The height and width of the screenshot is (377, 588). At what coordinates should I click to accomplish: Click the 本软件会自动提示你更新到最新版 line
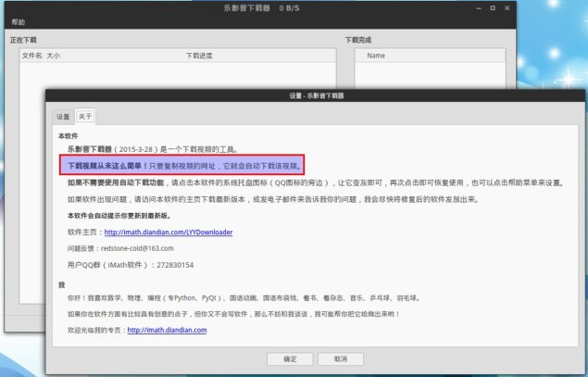[119, 216]
